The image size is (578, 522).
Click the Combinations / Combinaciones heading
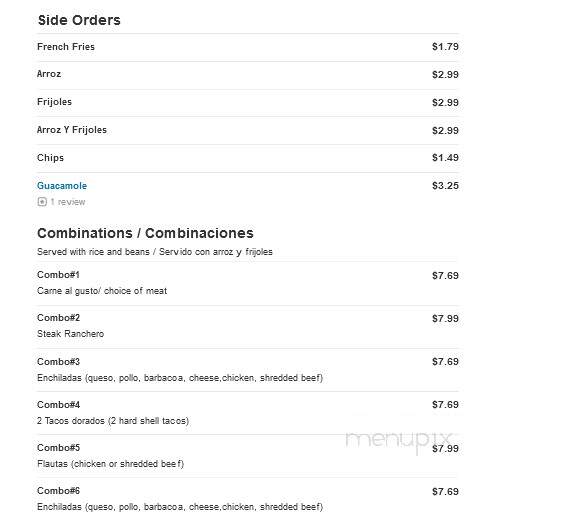[x=145, y=233]
